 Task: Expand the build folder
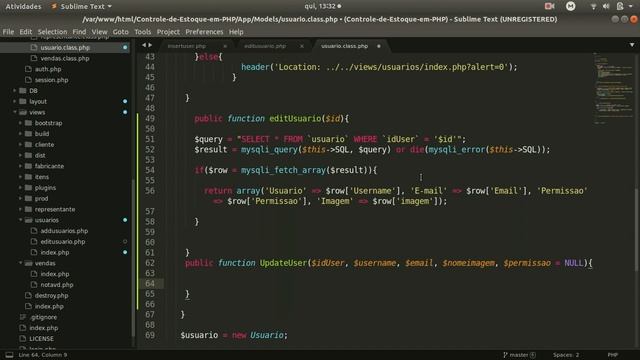coord(20,133)
